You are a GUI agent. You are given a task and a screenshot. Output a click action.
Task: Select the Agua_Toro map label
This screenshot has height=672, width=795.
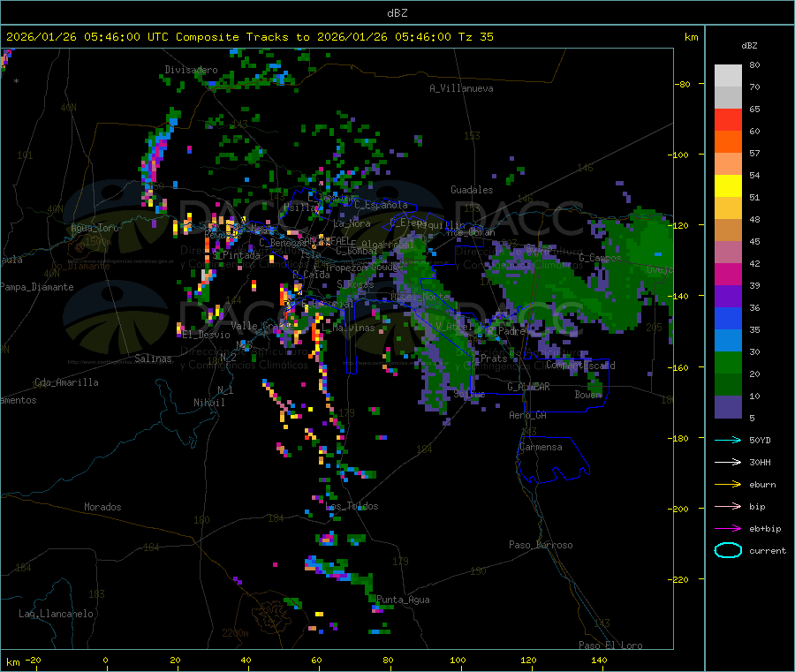pyautogui.click(x=95, y=228)
